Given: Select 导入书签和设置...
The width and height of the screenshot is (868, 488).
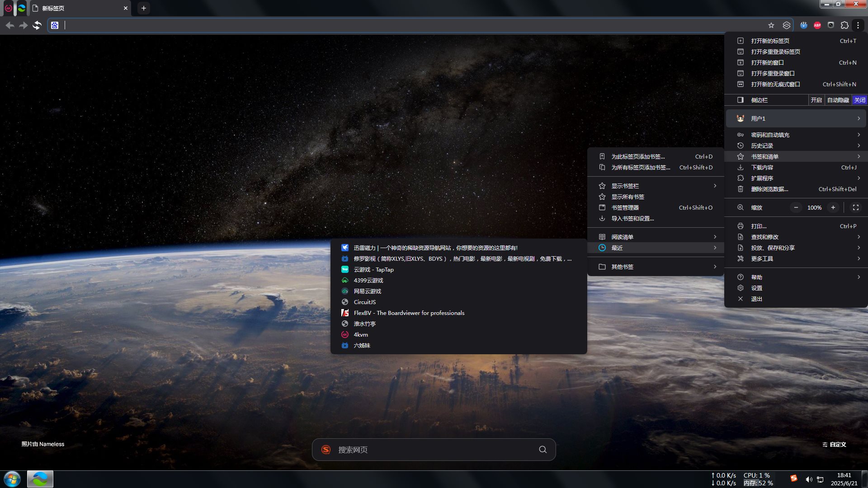Looking at the screenshot, I should tap(656, 219).
